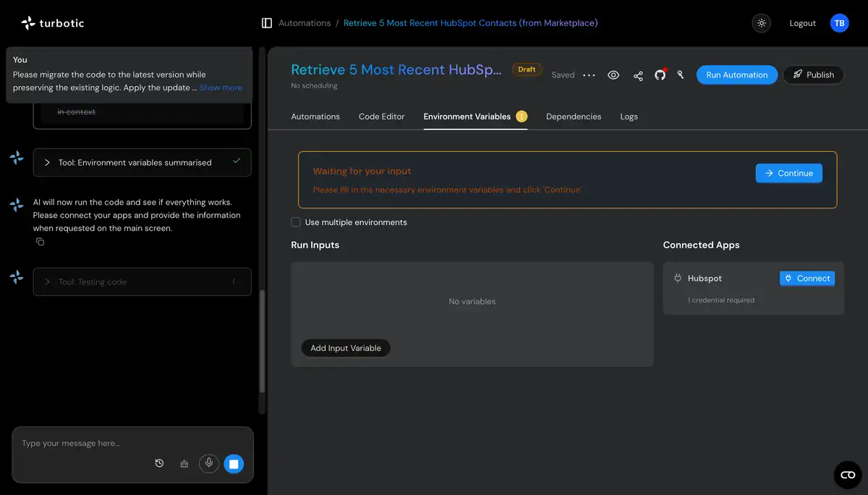
Task: Click the message input field
Action: tap(83, 443)
